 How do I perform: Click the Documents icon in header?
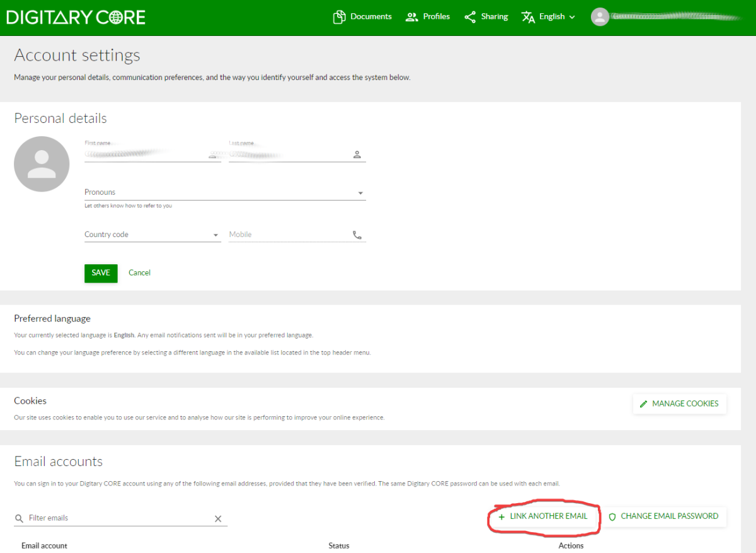click(x=339, y=17)
